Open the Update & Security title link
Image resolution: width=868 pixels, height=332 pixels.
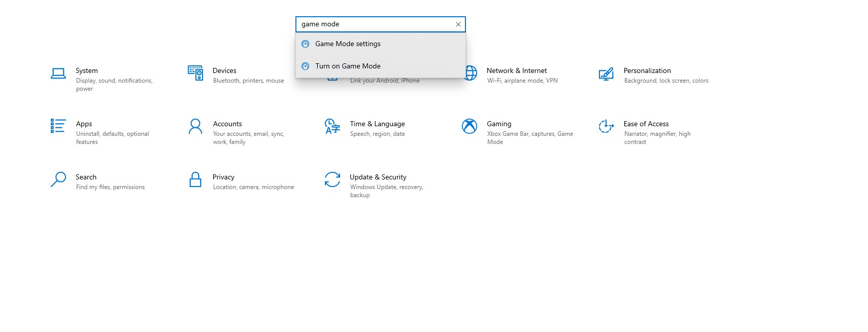click(378, 177)
